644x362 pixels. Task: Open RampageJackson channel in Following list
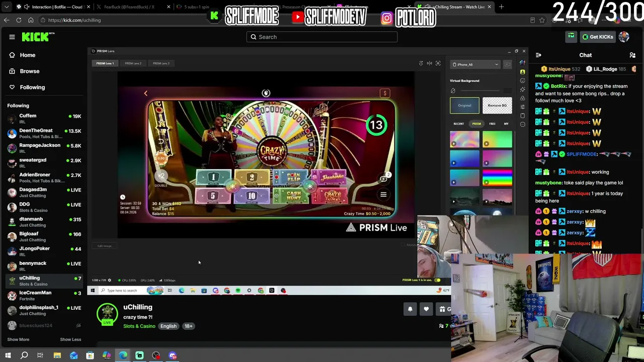(x=44, y=148)
